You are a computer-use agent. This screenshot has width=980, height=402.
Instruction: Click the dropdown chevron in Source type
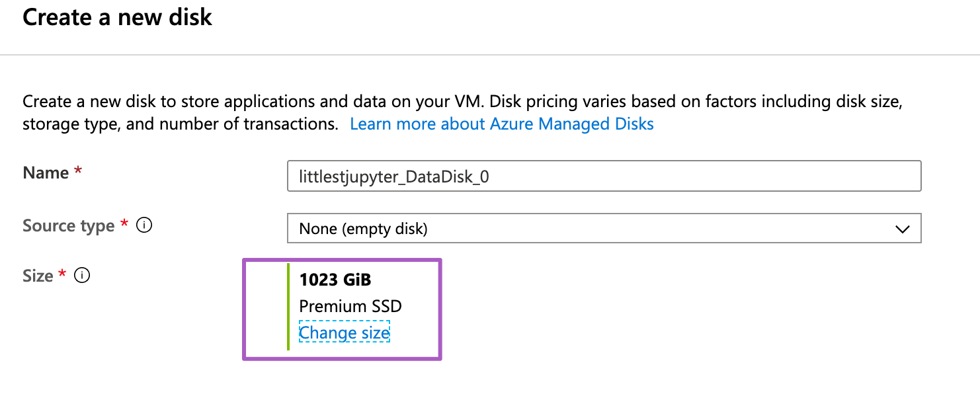tap(902, 229)
